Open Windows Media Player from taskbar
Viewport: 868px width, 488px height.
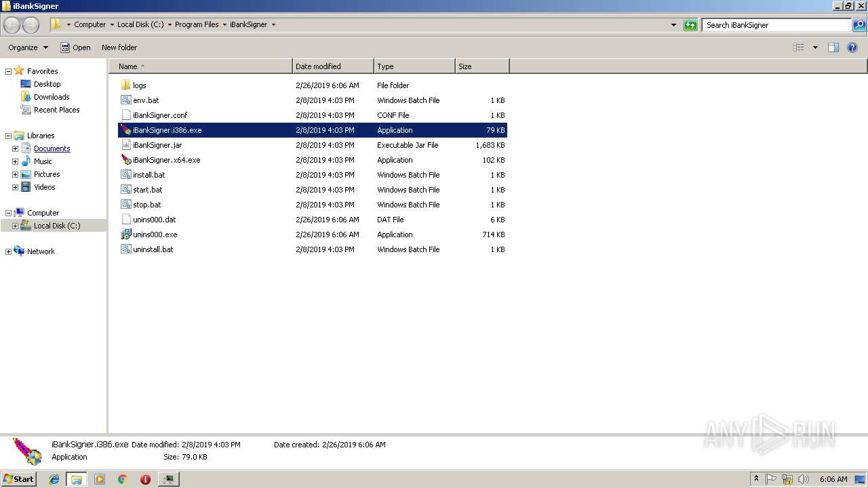coord(100,479)
